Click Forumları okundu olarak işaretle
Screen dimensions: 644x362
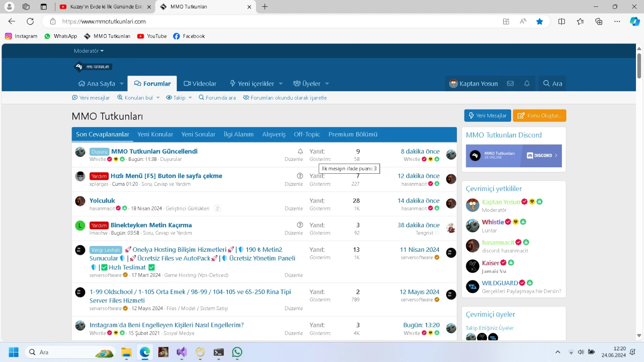coord(285,98)
